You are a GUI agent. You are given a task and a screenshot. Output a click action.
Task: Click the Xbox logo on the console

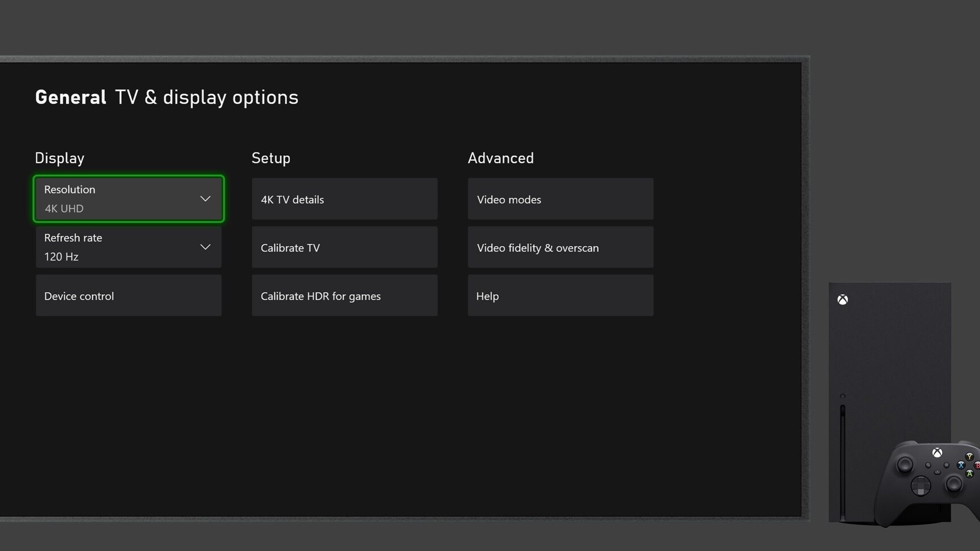843,300
